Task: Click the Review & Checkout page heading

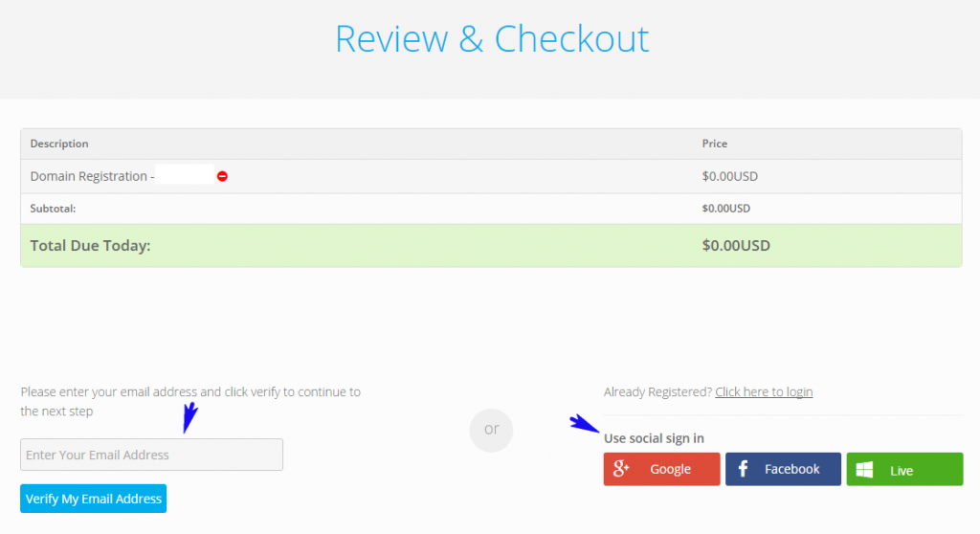Action: click(x=492, y=38)
